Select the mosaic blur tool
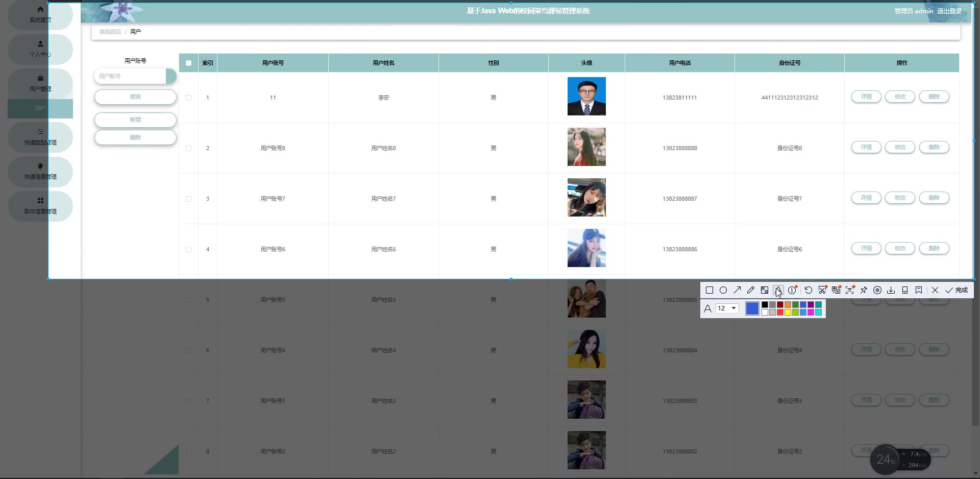Image resolution: width=980 pixels, height=479 pixels. coord(765,290)
